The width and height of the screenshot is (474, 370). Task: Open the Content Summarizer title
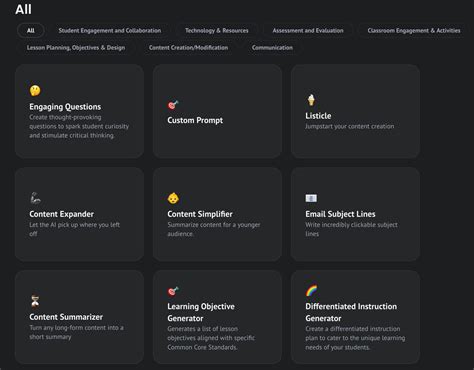coord(66,317)
